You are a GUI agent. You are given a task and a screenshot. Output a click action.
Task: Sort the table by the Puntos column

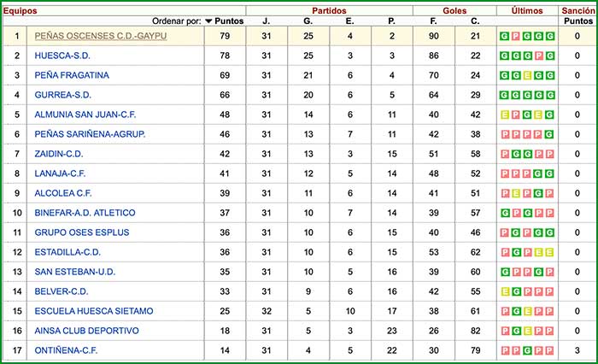click(x=229, y=21)
